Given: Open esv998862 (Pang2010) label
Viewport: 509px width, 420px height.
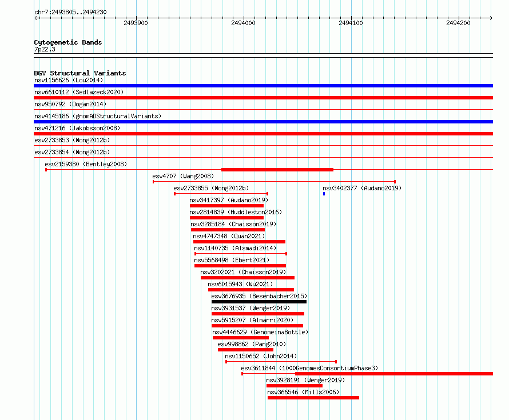Looking at the screenshot, I should tap(252, 344).
